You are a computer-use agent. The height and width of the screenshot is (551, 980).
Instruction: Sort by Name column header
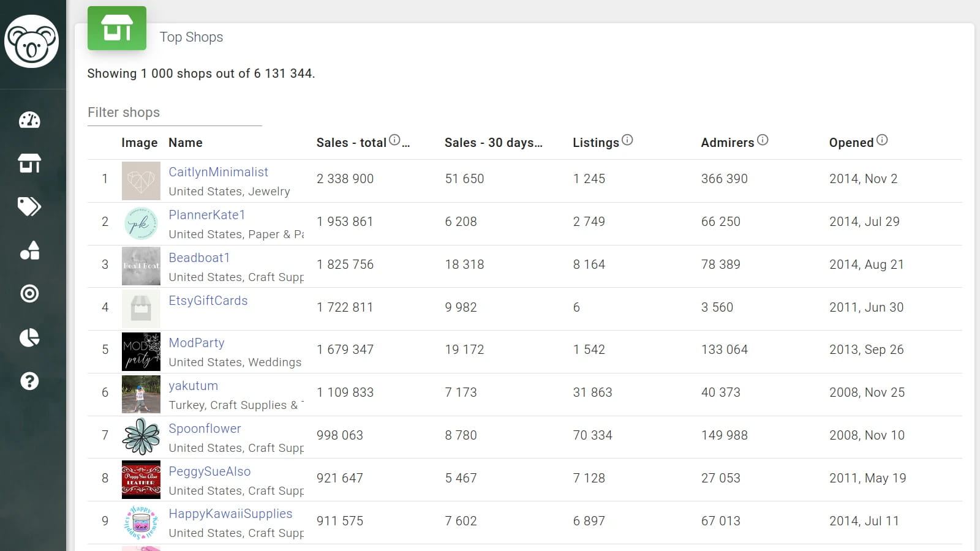(x=186, y=143)
